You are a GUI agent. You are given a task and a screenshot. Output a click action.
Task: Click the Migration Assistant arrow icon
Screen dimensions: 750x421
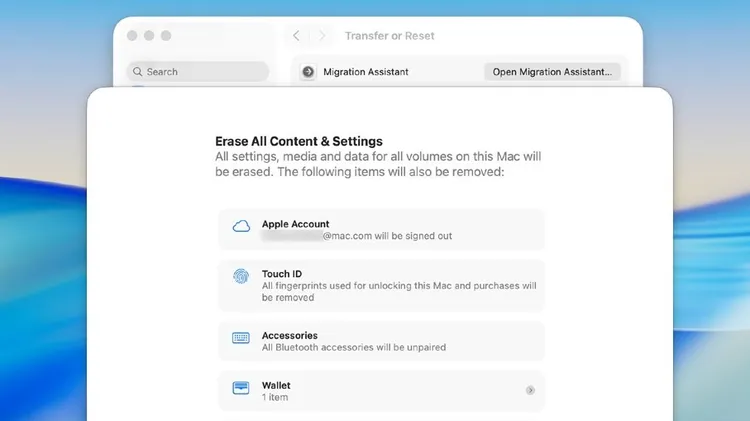(308, 72)
